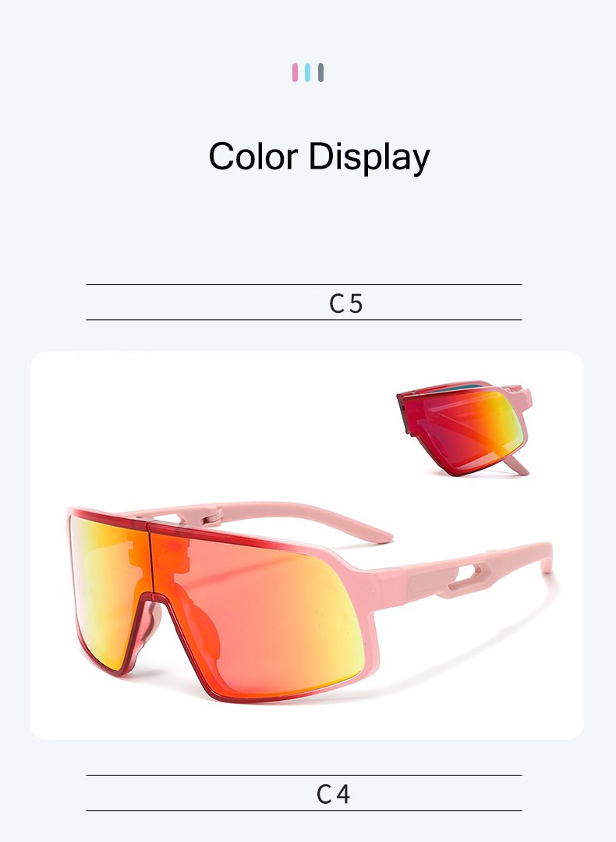
Task: Click the horizontal line below the C4 label
Action: (x=303, y=810)
